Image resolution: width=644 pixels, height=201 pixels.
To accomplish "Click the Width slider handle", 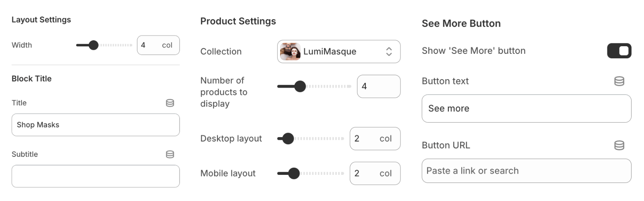I will 93,45.
